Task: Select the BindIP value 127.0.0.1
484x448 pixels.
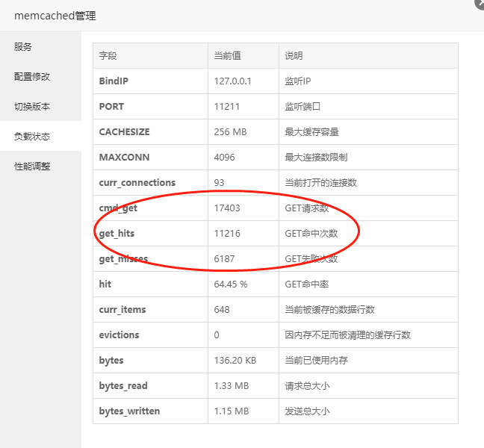Action: coord(232,81)
